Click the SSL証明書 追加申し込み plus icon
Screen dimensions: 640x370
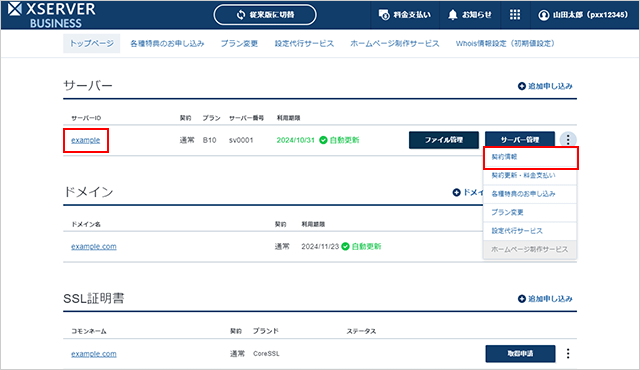(x=521, y=299)
